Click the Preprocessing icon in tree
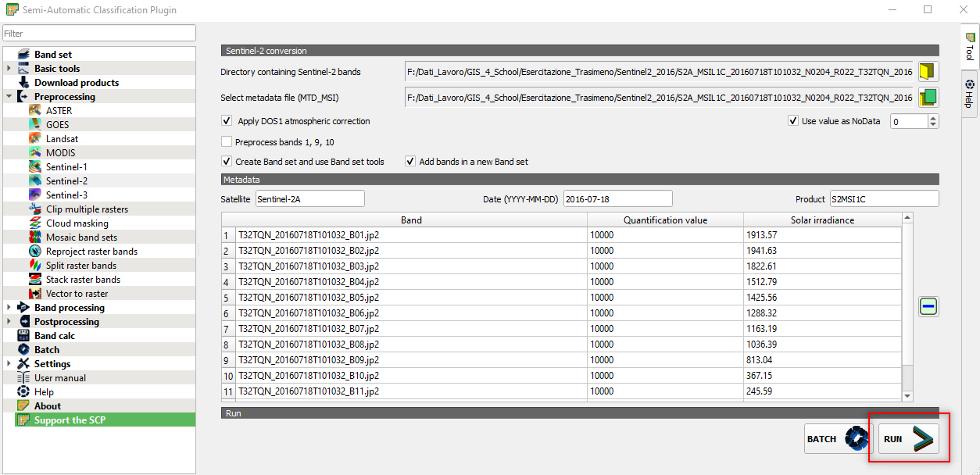The image size is (980, 475). [x=23, y=97]
